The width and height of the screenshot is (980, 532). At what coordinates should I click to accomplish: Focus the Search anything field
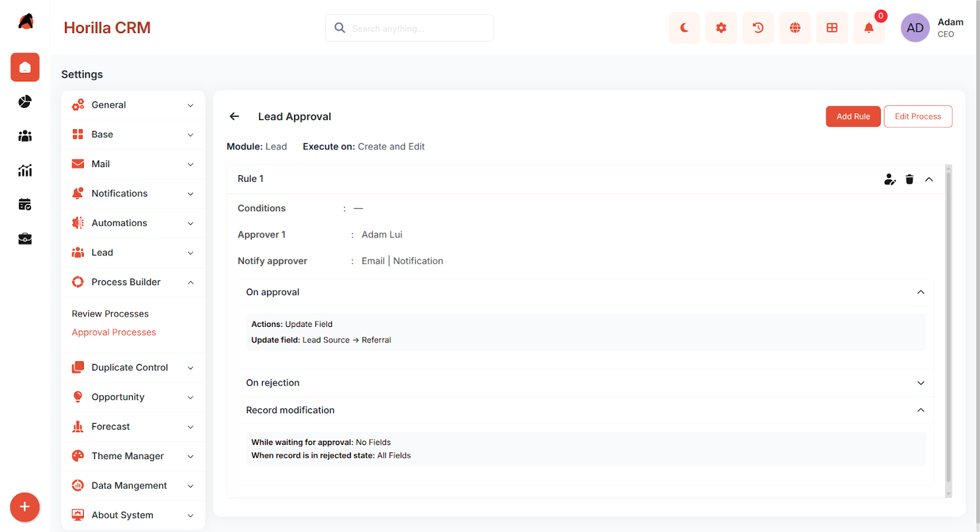tap(409, 28)
